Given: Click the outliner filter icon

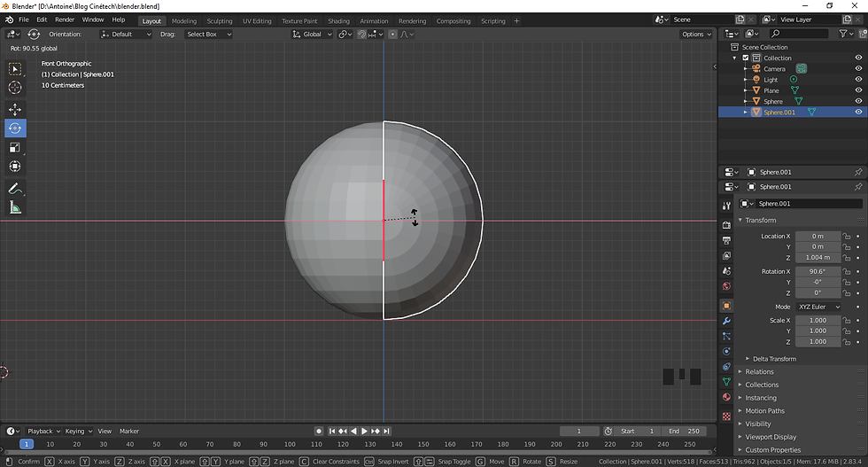Looking at the screenshot, I should [845, 34].
